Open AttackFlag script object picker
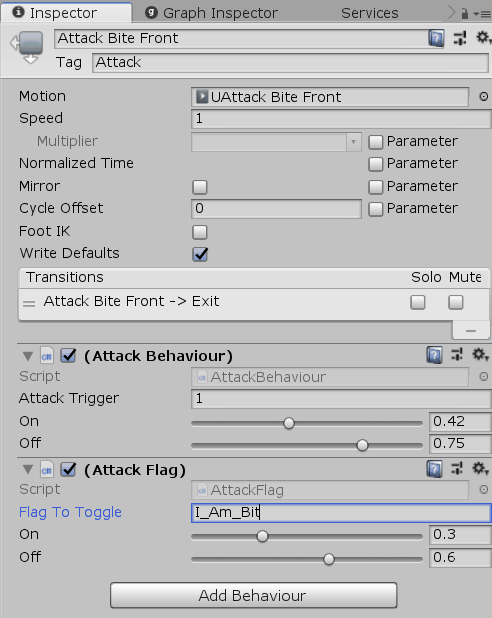The height and width of the screenshot is (618, 492). coord(483,490)
